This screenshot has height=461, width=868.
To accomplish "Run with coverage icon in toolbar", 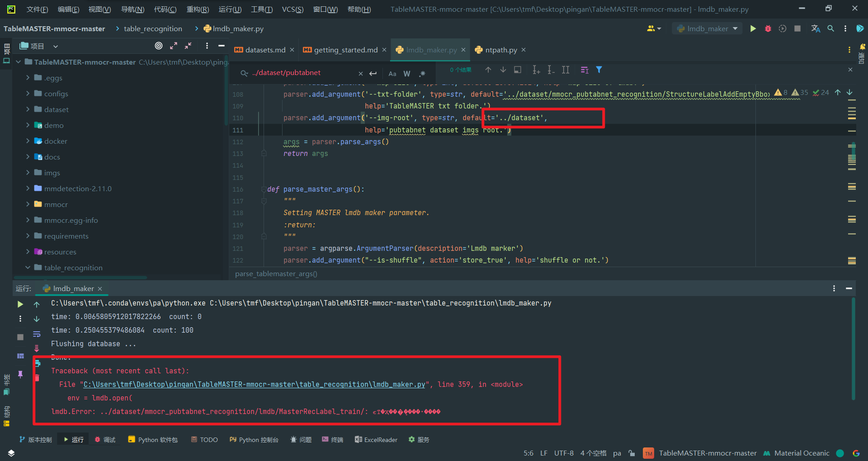I will point(783,28).
